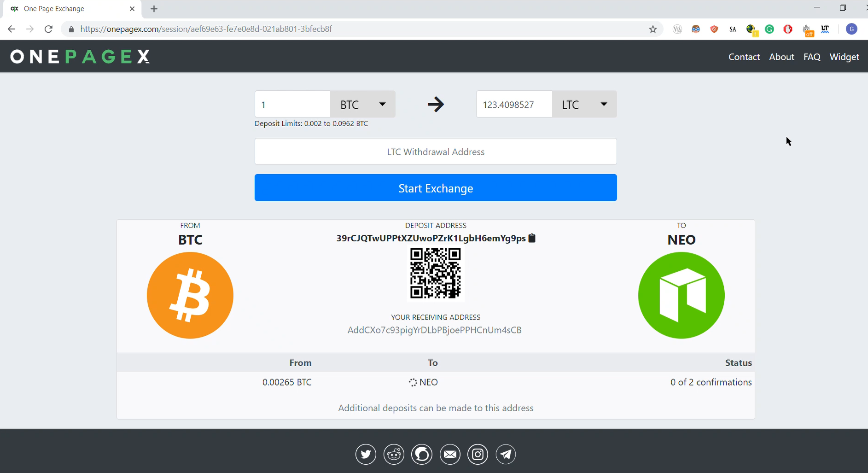Expand the LTC target currency dropdown
Screen dimensions: 868x473
tap(584, 104)
